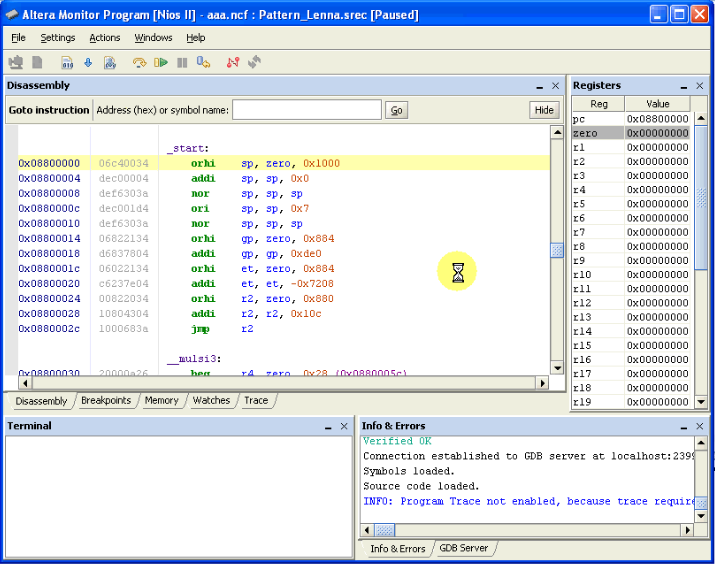Select the zero register row
Screen dimensions: 715x565
(631, 133)
